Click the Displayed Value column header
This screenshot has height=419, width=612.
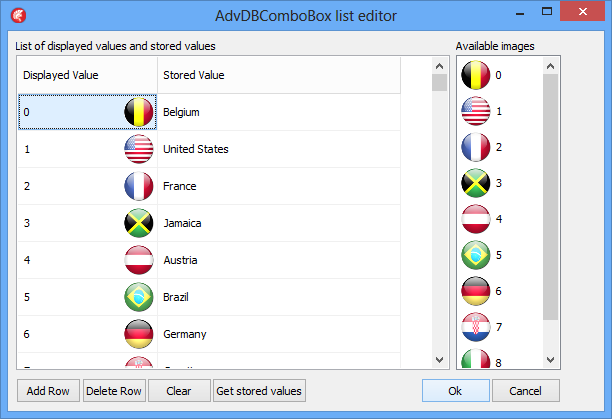point(87,75)
